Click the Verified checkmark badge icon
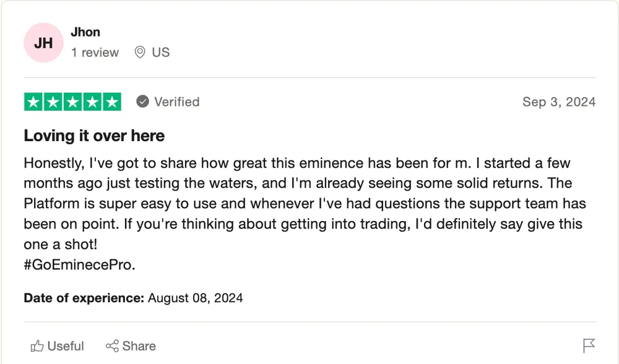Screen dimensions: 619x364 [x=142, y=102]
